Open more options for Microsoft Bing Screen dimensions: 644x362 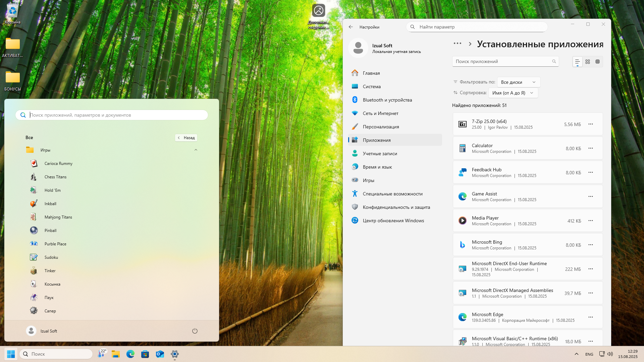coord(591,245)
